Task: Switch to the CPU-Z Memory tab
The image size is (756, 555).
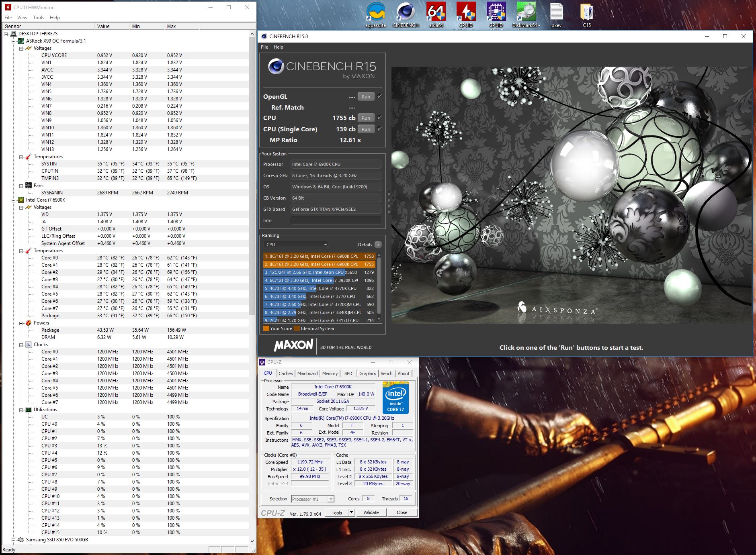Action: 330,373
